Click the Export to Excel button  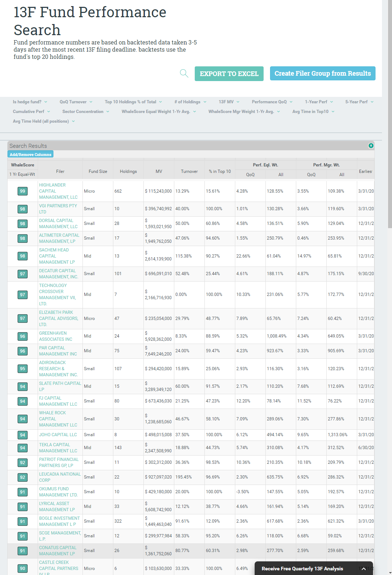click(229, 74)
